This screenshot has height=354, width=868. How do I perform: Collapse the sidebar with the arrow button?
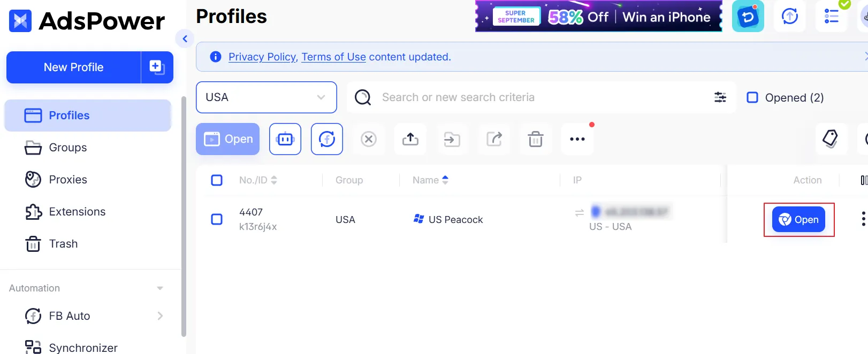tap(185, 39)
